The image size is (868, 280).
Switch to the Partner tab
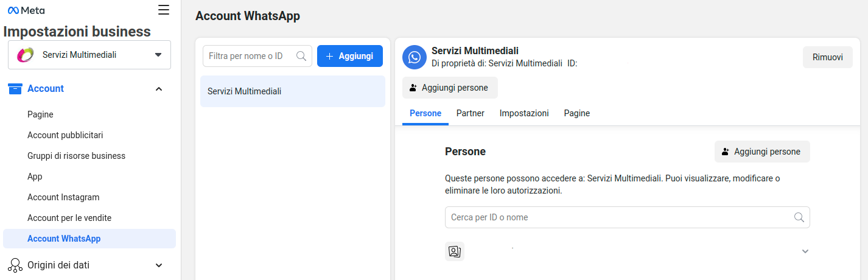pos(471,113)
